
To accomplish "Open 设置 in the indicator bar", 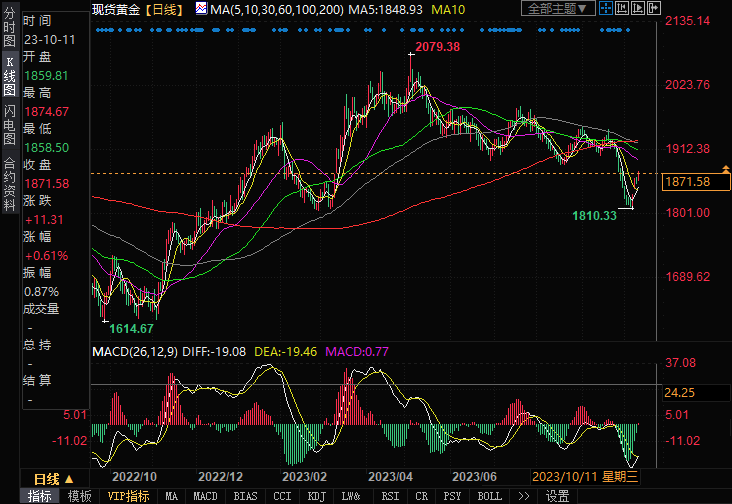I will tap(557, 496).
